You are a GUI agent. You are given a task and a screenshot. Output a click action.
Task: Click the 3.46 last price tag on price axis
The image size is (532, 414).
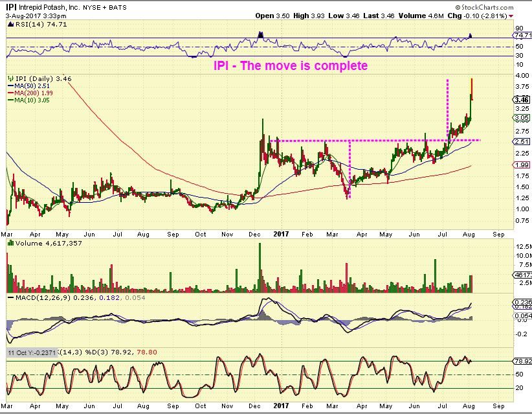(x=522, y=100)
